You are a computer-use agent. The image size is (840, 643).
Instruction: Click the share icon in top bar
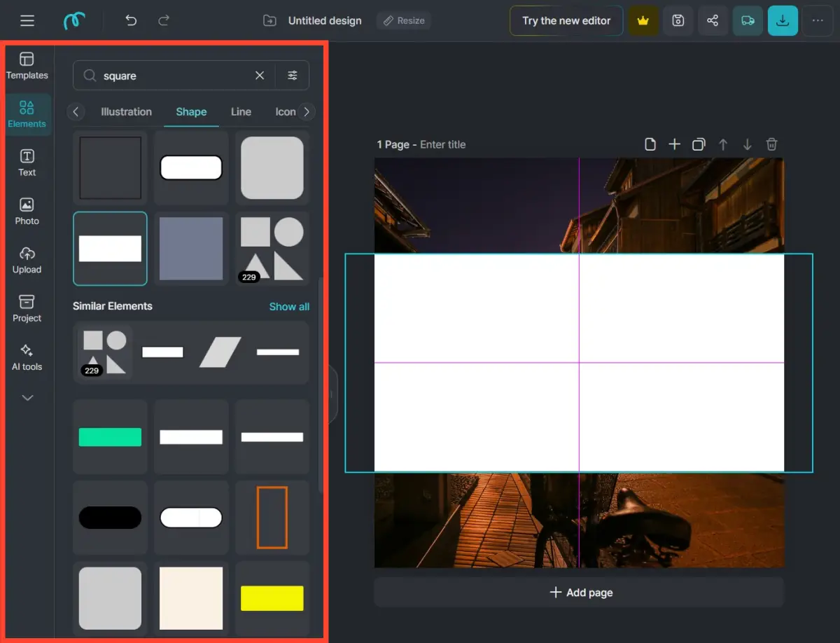(713, 21)
